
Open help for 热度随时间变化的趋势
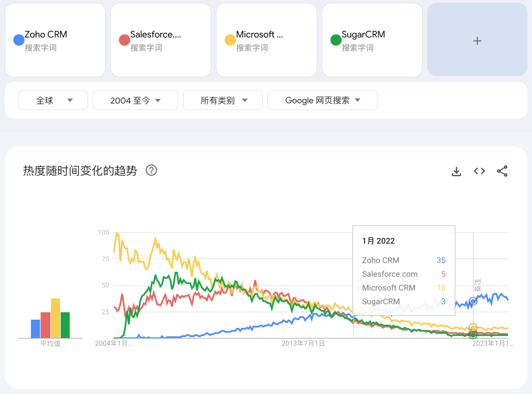(x=152, y=170)
